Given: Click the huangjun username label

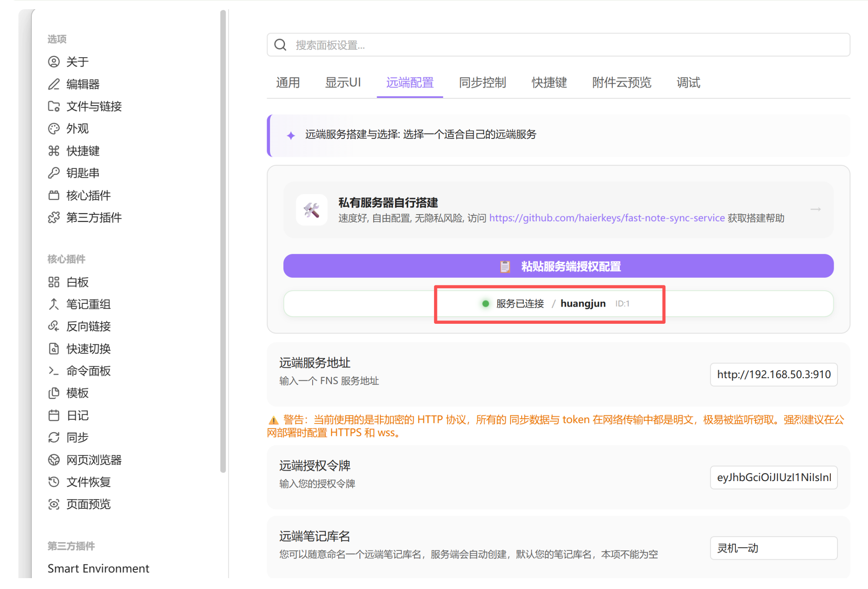Looking at the screenshot, I should (583, 304).
